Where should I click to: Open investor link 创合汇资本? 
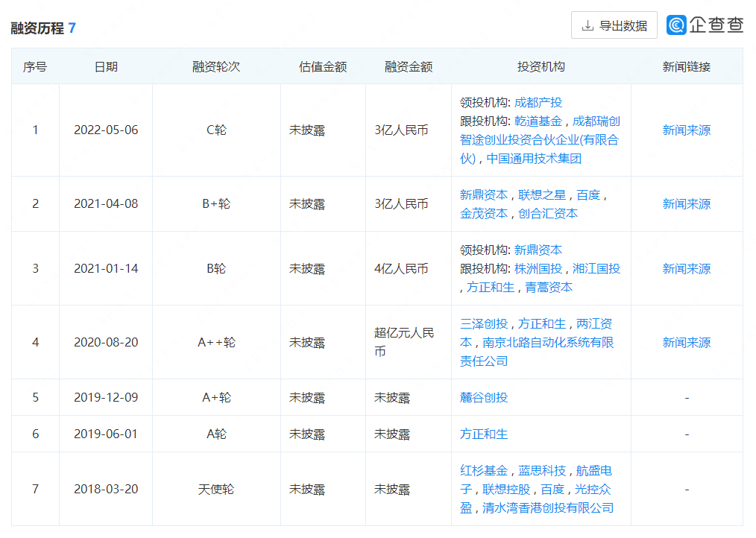[548, 213]
